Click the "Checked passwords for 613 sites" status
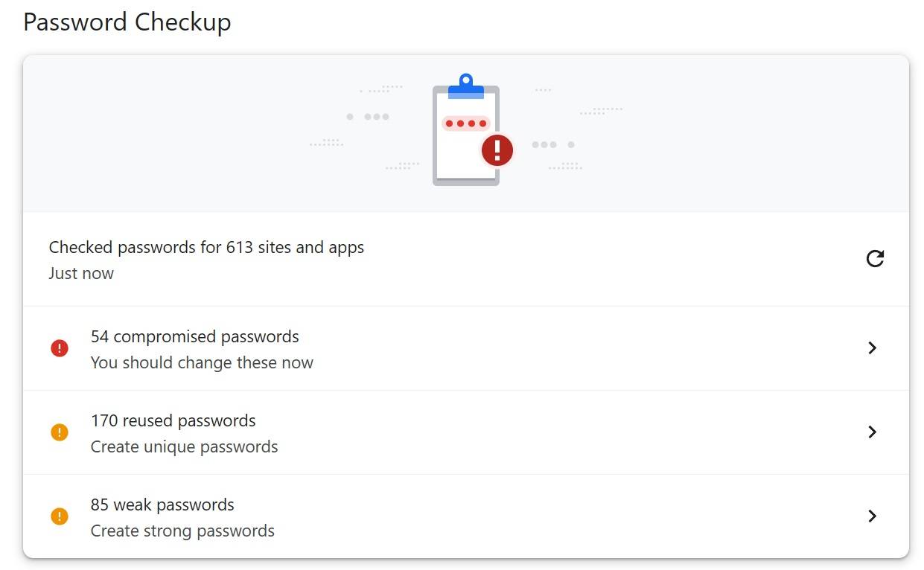 (x=206, y=248)
